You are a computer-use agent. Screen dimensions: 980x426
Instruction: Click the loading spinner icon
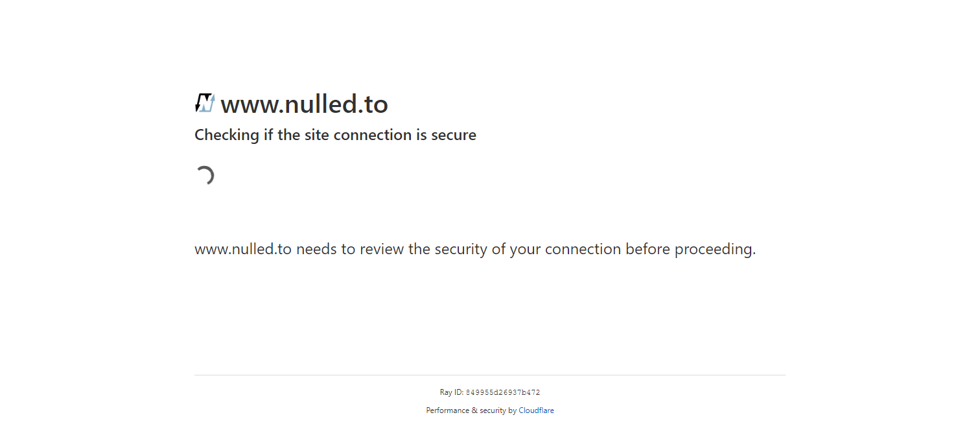[205, 176]
